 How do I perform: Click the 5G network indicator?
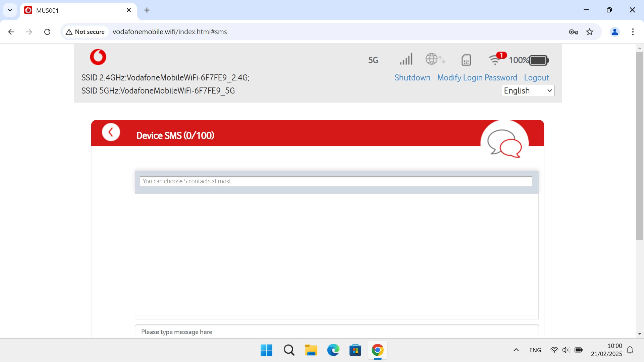[x=373, y=60]
